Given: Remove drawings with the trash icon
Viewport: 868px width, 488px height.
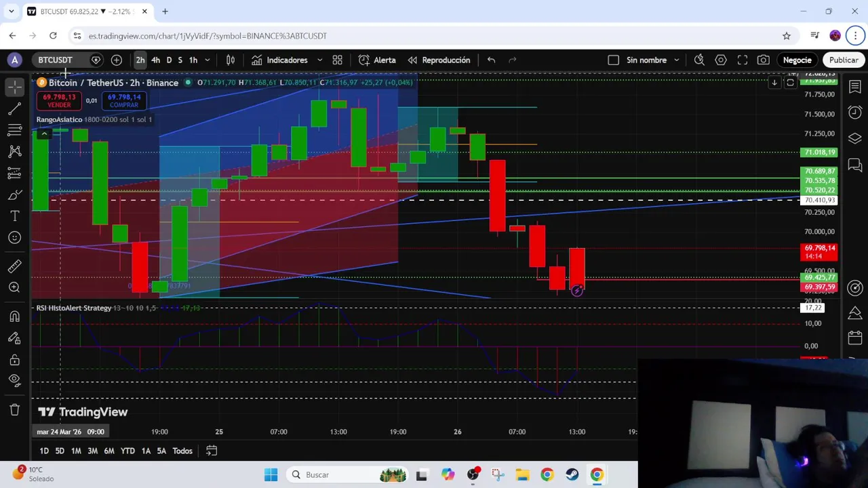Looking at the screenshot, I should (x=15, y=409).
